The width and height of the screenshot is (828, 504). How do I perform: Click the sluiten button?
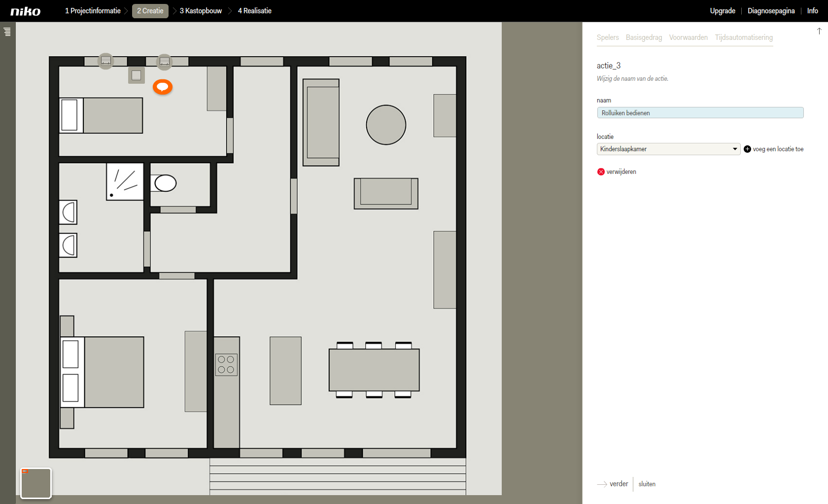[x=647, y=484]
